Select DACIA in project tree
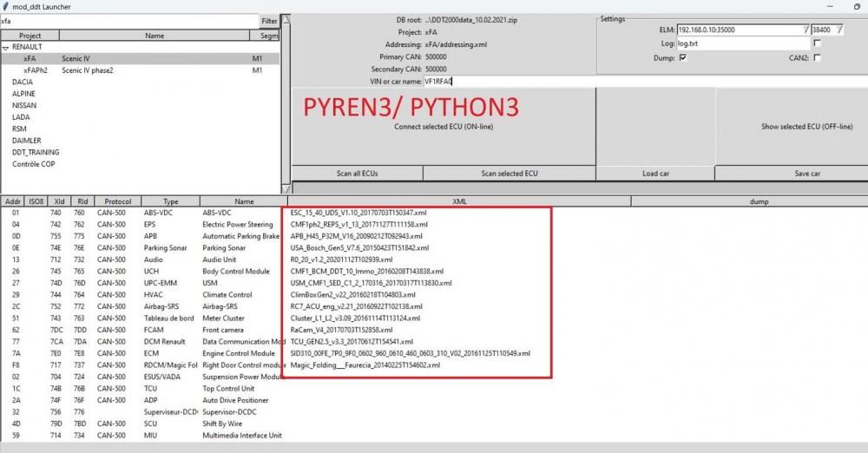This screenshot has width=868, height=453. click(x=23, y=82)
